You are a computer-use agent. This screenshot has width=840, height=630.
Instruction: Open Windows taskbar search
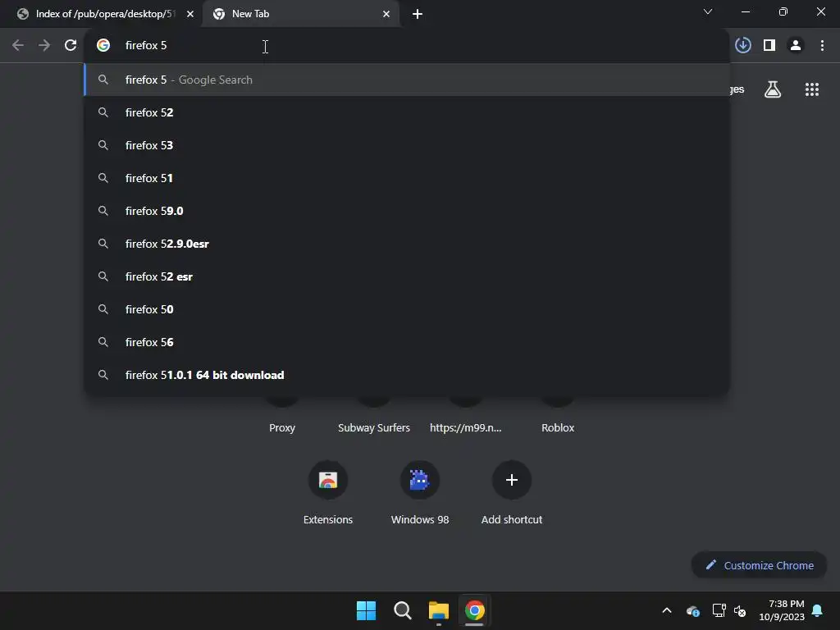click(x=402, y=610)
